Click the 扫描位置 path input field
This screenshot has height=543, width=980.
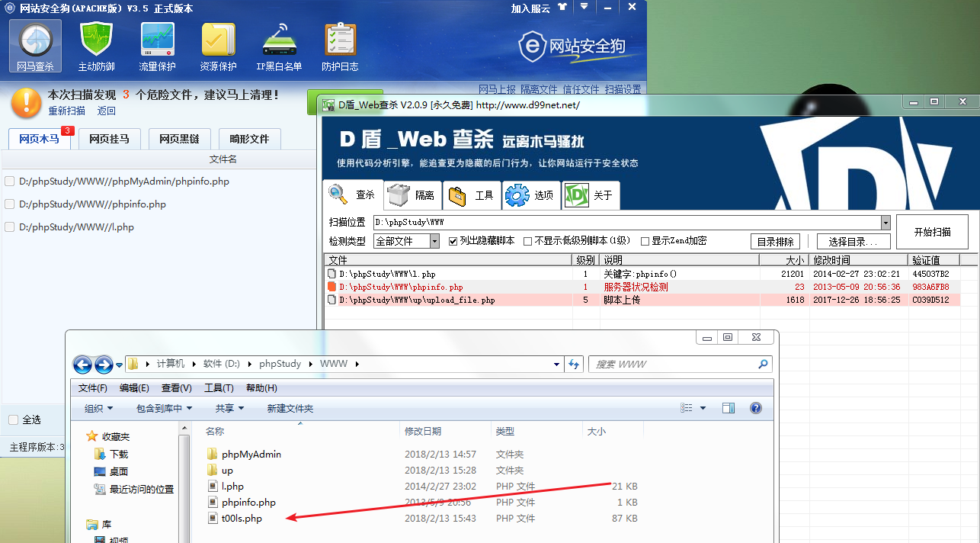[626, 223]
